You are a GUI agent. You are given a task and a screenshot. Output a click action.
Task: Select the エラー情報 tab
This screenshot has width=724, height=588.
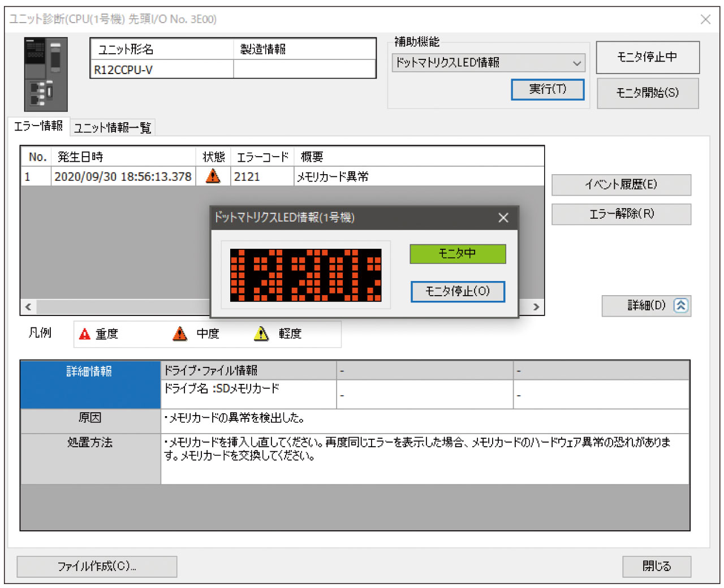pos(38,126)
